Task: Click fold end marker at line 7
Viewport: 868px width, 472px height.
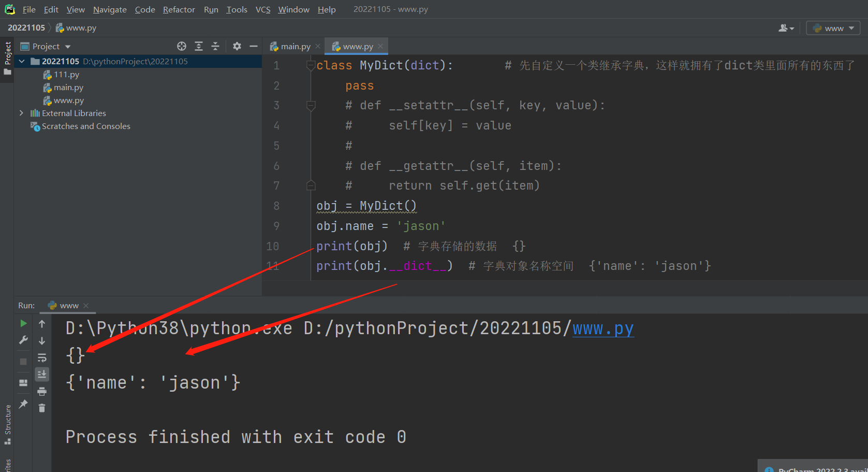Action: (311, 185)
